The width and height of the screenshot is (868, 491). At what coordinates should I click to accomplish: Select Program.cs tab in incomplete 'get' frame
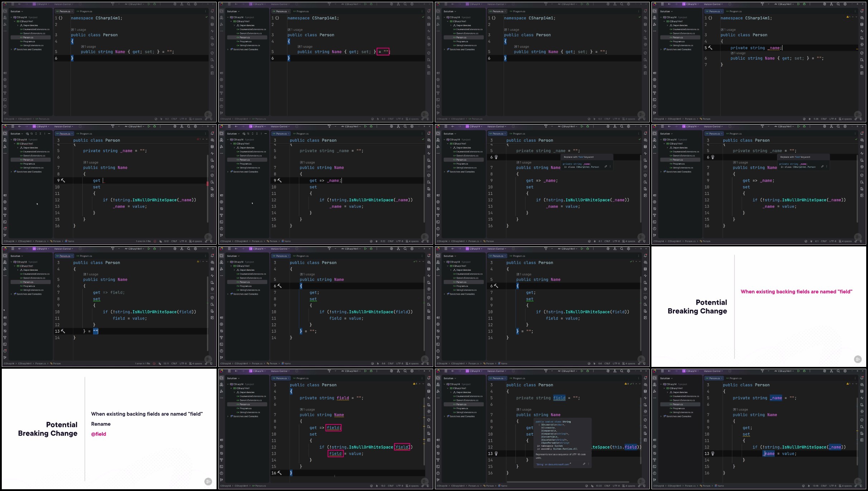point(84,134)
